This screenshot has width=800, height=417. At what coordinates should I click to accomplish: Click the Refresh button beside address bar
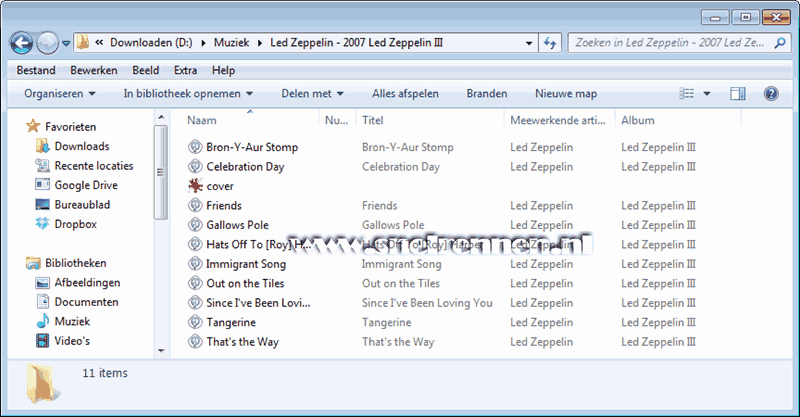pos(550,43)
